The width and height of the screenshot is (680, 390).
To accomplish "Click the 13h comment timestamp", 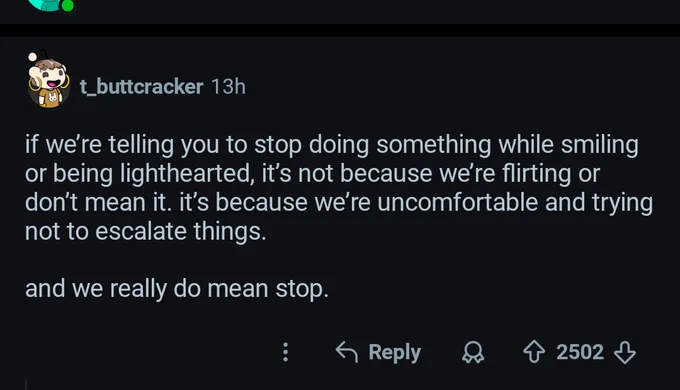I will pos(229,86).
